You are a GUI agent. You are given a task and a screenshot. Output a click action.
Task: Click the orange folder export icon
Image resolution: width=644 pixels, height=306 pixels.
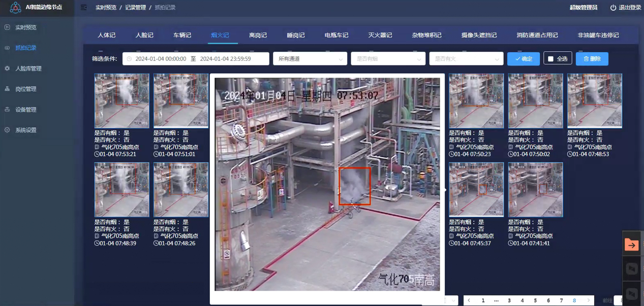pos(631,245)
